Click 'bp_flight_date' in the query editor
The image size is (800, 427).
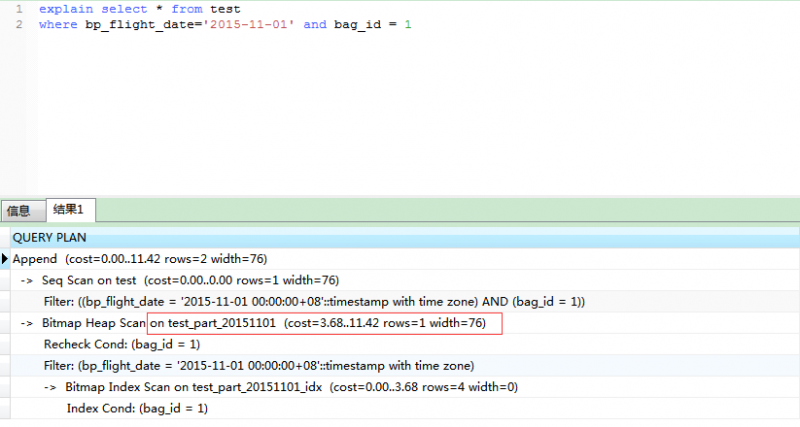(x=139, y=24)
